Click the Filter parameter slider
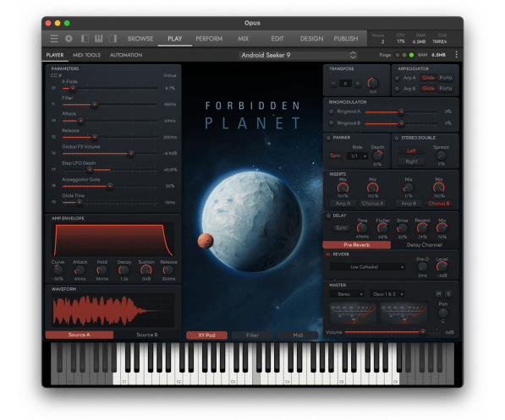 tap(110, 105)
